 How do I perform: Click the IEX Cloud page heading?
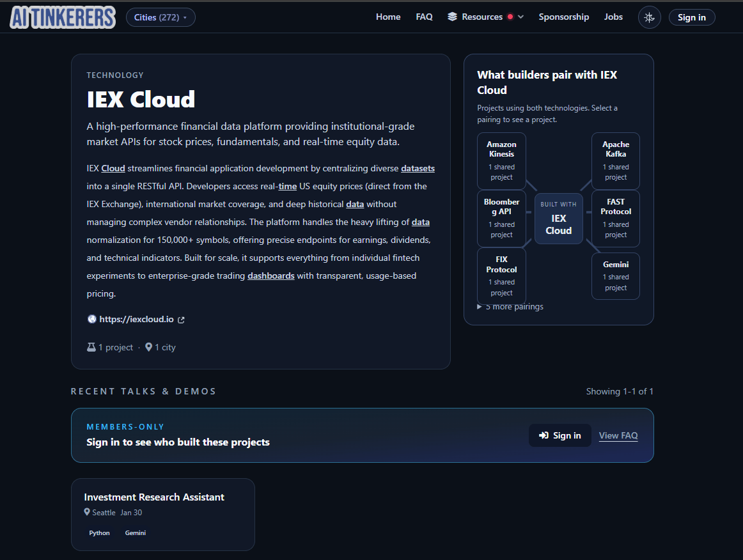[141, 100]
